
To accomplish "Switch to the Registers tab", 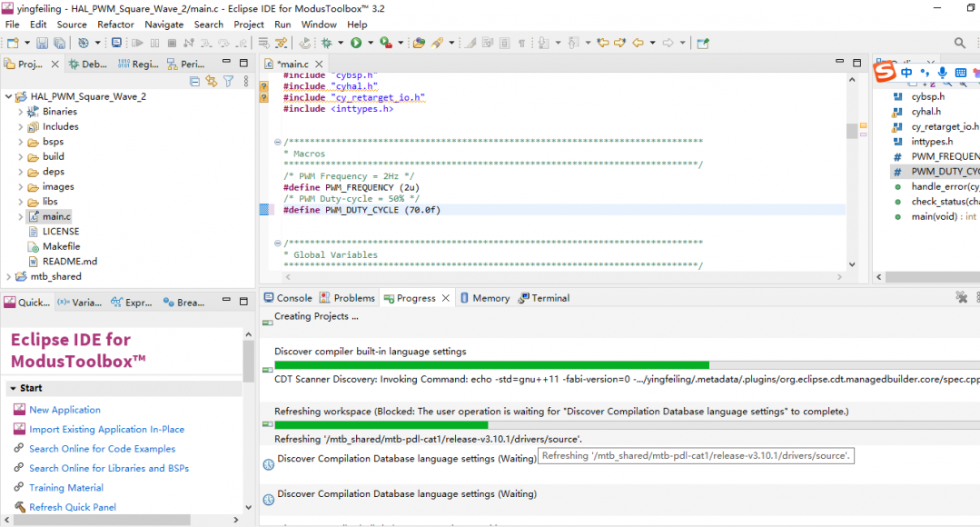I will pyautogui.click(x=138, y=64).
